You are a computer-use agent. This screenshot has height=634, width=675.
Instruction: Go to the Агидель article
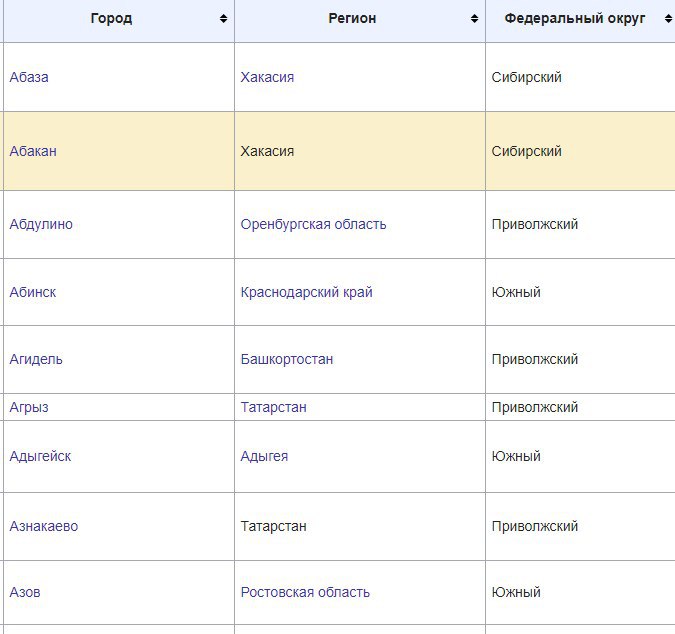36,360
